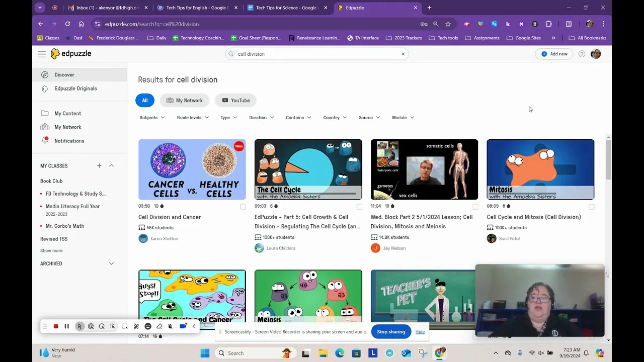Open Mr. Corbo's Math class

click(65, 226)
